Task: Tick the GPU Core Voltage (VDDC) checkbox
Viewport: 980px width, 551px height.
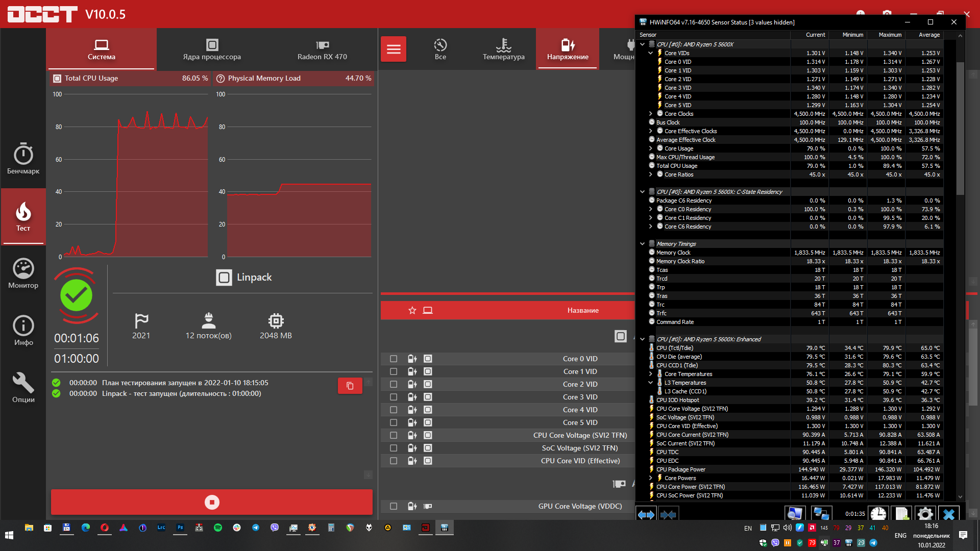Action: (394, 506)
